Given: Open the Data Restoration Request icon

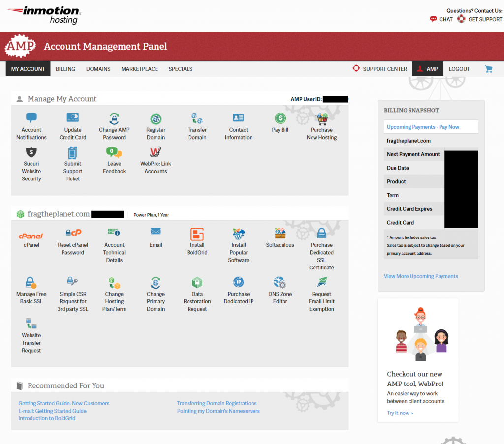Looking at the screenshot, I should (197, 283).
